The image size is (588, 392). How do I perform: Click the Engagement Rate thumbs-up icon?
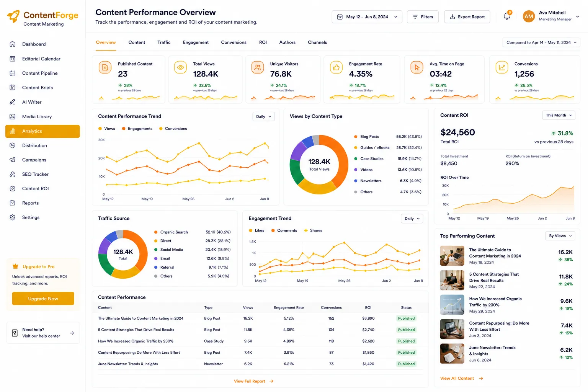tap(336, 68)
